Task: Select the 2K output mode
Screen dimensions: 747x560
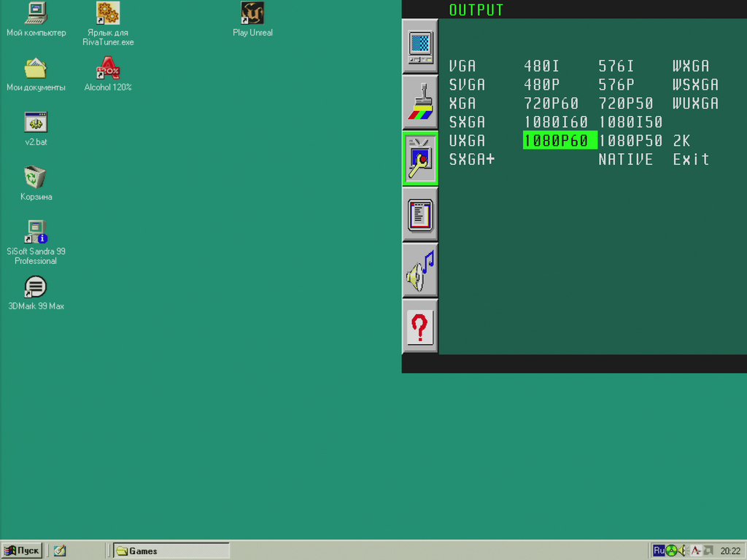Action: pos(681,141)
